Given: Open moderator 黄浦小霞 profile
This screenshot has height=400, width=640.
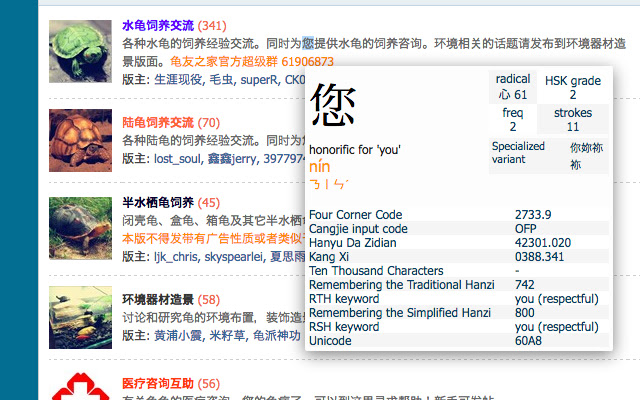Looking at the screenshot, I should click(178, 336).
